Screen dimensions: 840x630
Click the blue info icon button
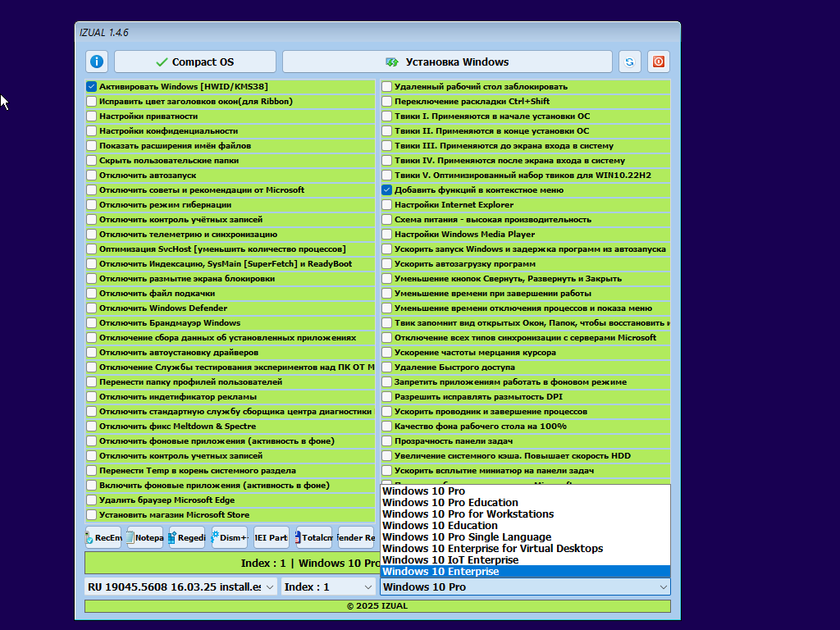point(97,62)
